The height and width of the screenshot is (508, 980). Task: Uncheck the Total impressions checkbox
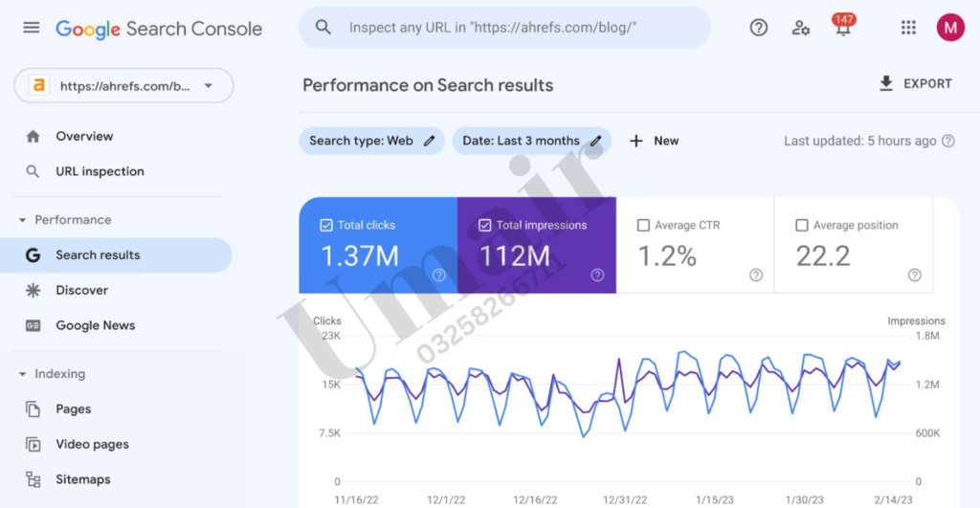coord(485,225)
